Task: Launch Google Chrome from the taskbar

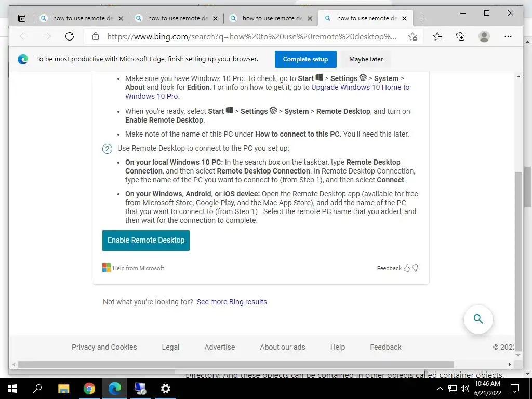Action: [89, 389]
